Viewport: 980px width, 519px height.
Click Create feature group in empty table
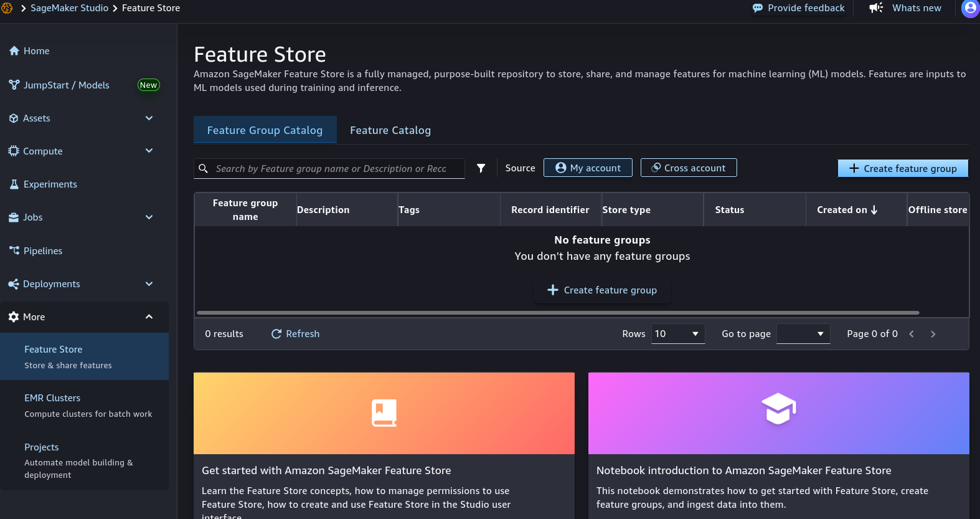point(602,290)
